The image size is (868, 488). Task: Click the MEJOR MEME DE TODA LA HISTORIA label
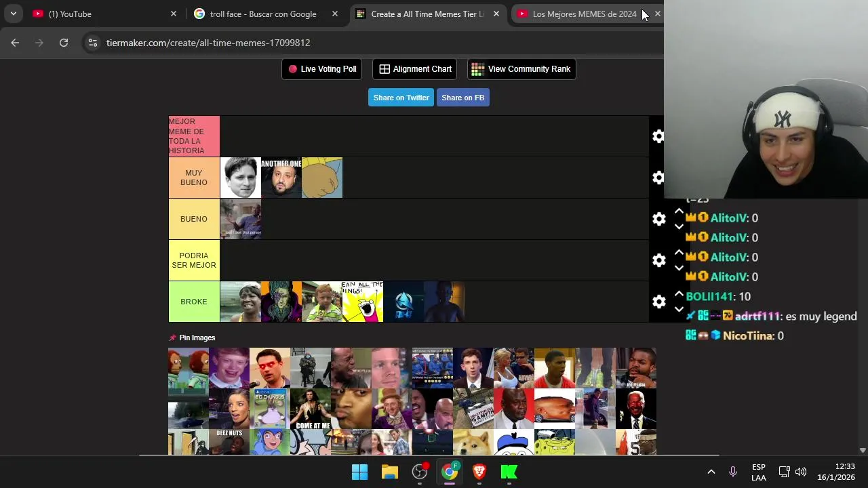[x=194, y=136]
